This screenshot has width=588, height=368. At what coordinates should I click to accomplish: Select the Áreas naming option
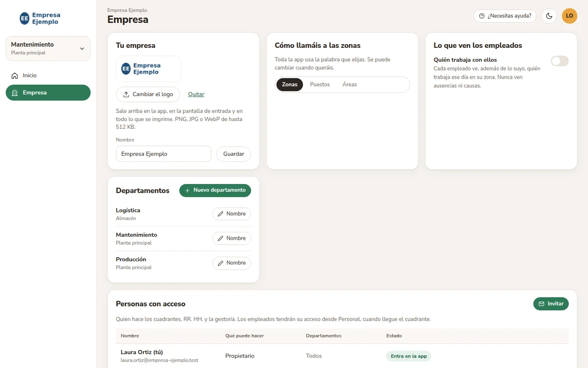[x=350, y=85]
